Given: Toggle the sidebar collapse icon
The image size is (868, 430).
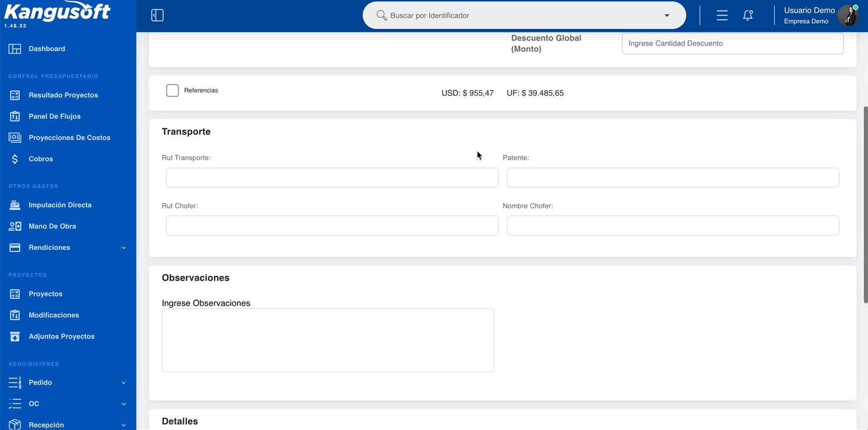Looking at the screenshot, I should click(x=157, y=15).
